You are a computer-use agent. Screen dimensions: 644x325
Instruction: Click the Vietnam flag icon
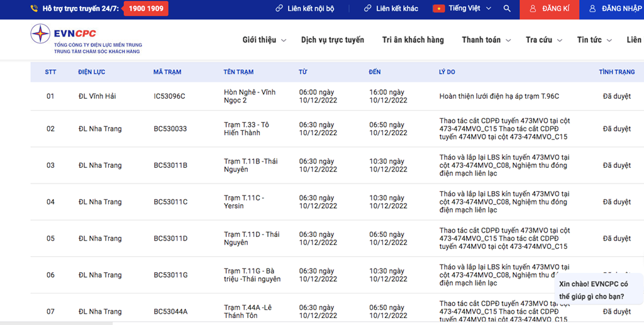(x=438, y=9)
